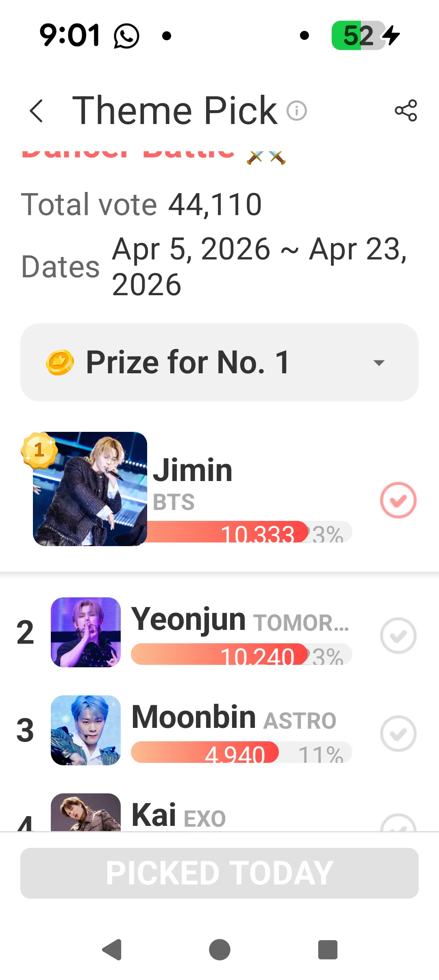
Task: Select the vote checkmark for Yeonjun
Action: click(x=398, y=636)
